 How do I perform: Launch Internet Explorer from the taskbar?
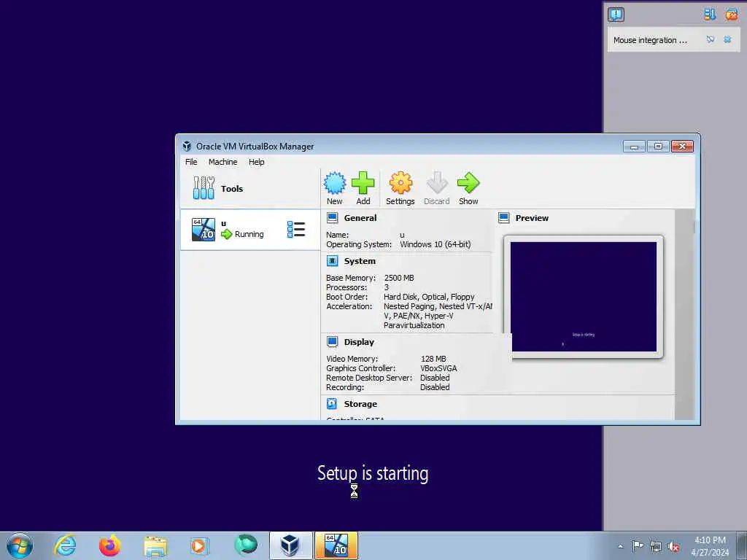65,545
